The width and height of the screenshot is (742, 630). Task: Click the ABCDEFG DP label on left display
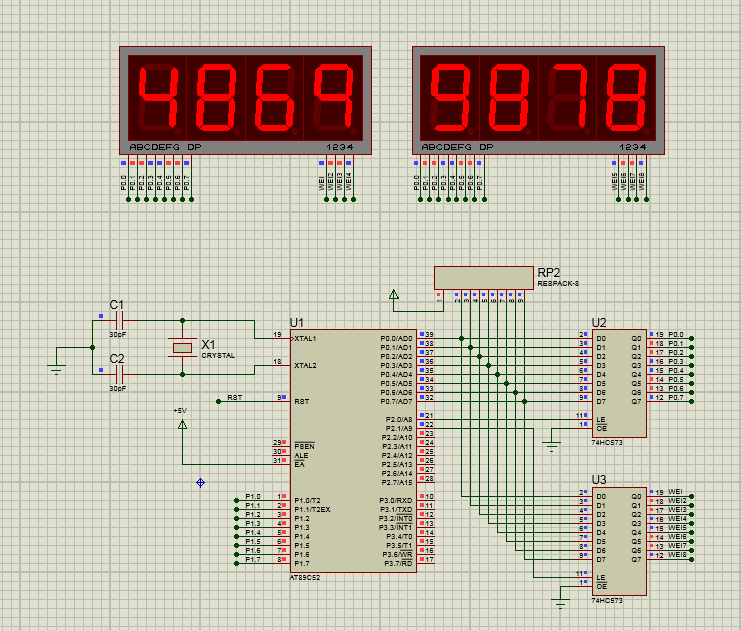(165, 147)
